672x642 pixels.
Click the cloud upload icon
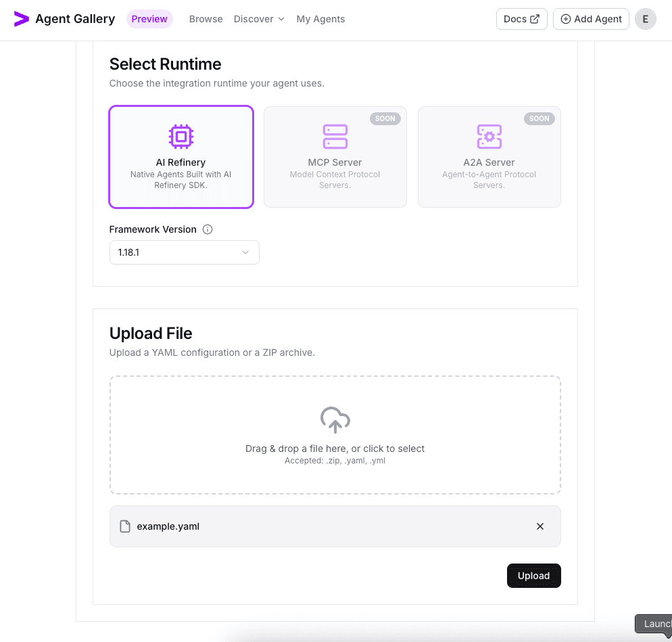[x=335, y=419]
